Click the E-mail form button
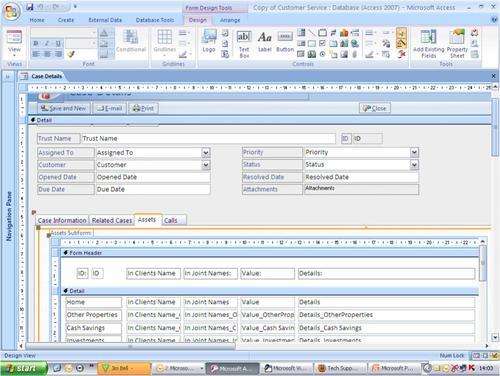 109,108
